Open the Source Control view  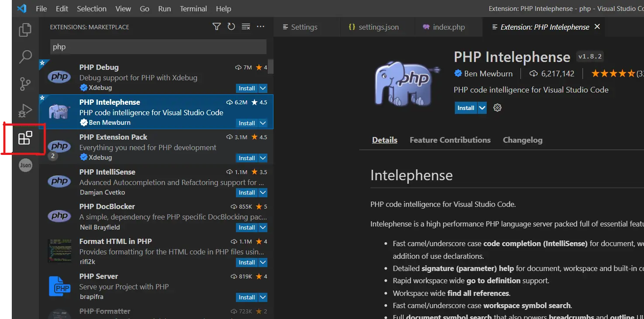point(25,84)
